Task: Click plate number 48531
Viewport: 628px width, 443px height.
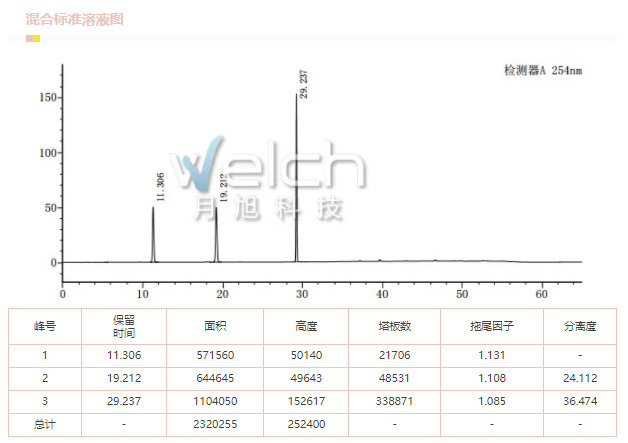Action: pyautogui.click(x=395, y=378)
